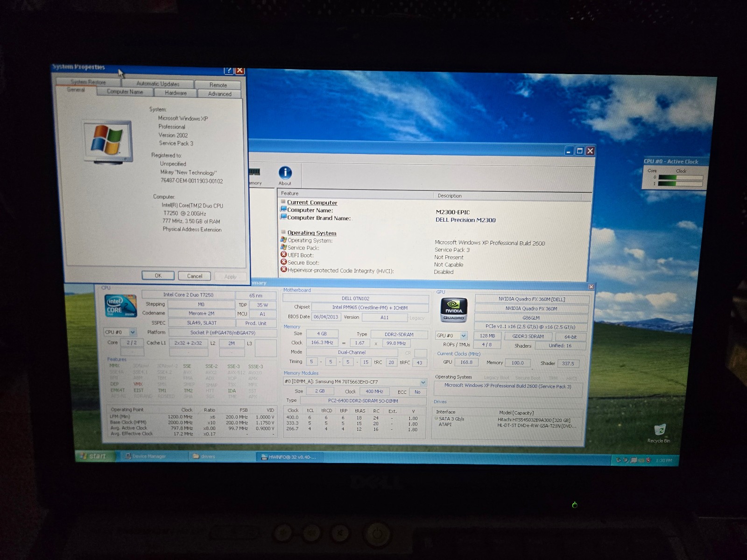Switch to the Advanced tab
Image resolution: width=747 pixels, height=560 pixels.
click(219, 94)
